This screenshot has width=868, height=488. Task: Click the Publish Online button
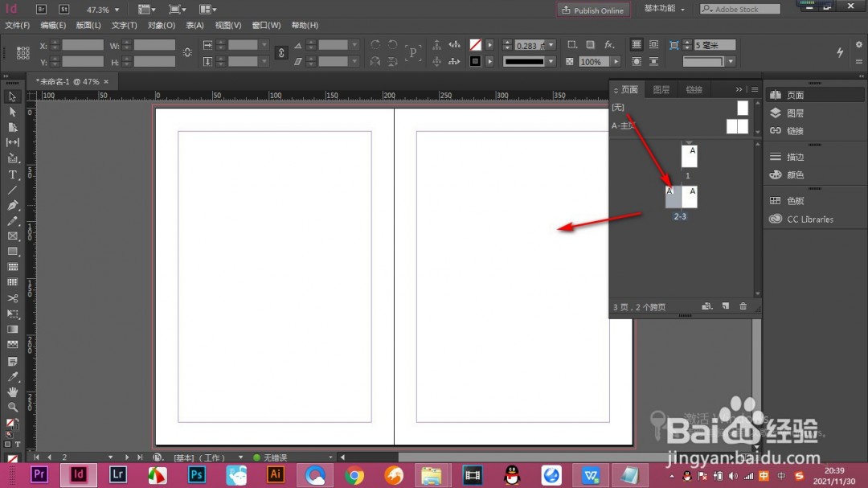(593, 10)
